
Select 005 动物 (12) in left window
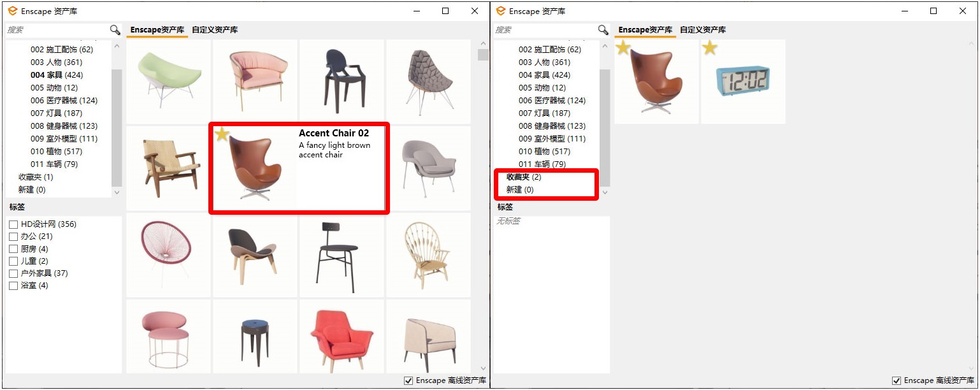54,88
